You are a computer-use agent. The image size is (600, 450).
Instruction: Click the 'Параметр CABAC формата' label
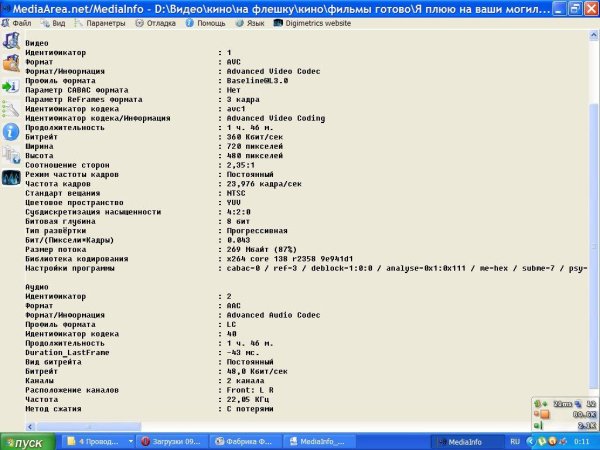[77, 90]
